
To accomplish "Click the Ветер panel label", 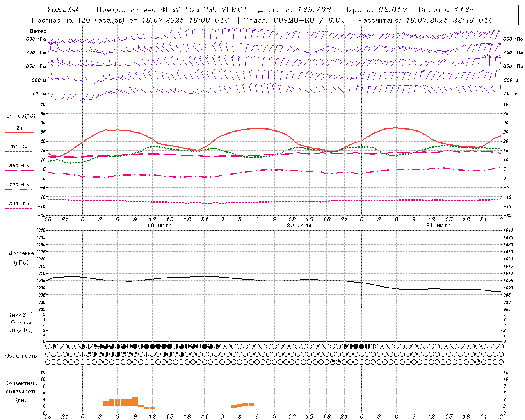I will click(38, 31).
